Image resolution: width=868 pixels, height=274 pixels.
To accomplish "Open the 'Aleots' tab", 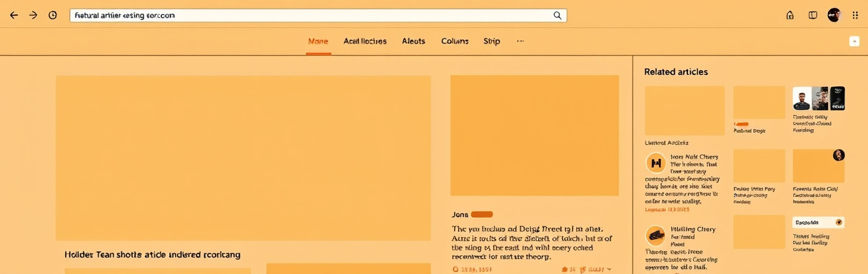I will (413, 41).
